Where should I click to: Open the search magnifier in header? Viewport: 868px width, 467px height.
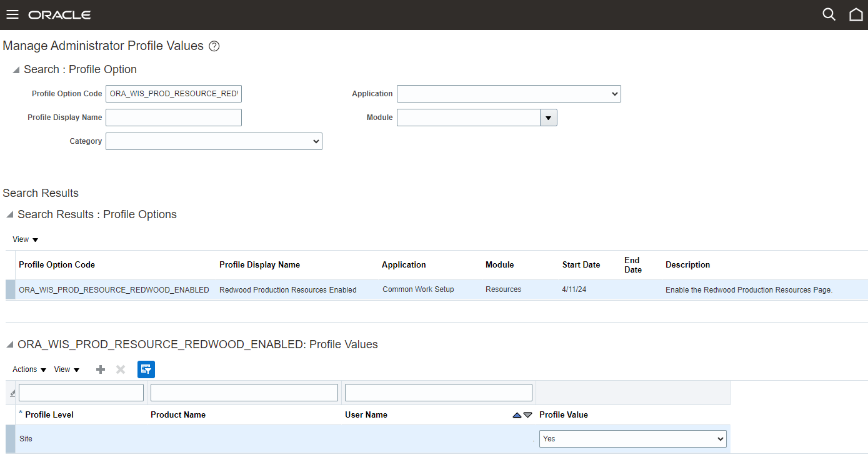click(x=829, y=14)
